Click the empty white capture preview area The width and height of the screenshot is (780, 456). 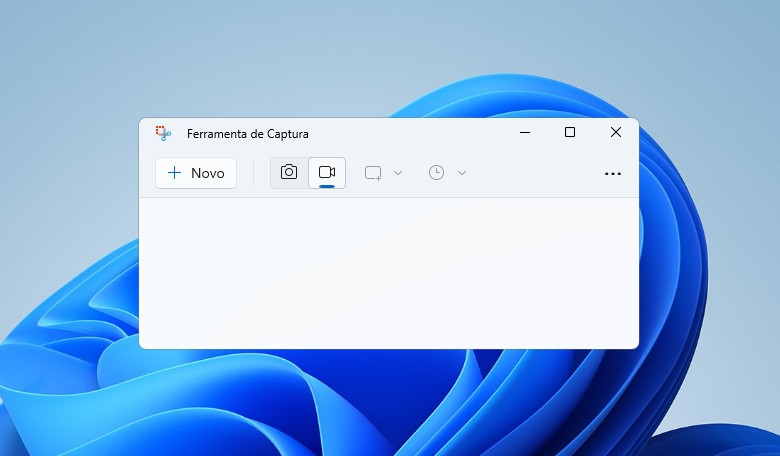coord(388,272)
